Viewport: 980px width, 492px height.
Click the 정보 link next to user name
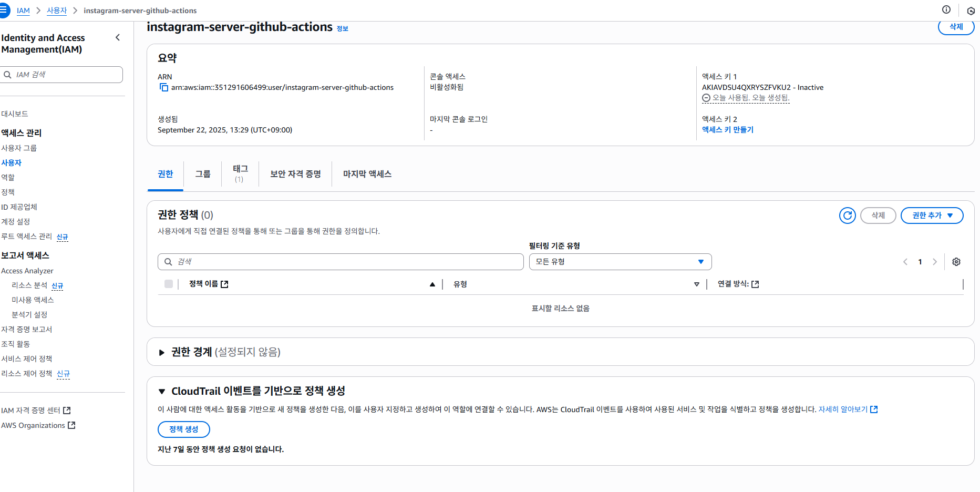(x=342, y=29)
